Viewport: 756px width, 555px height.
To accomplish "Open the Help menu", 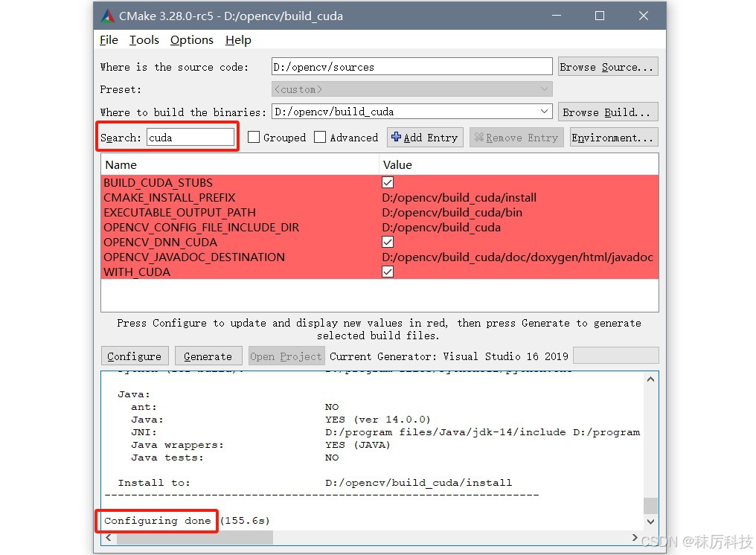I will coord(238,40).
